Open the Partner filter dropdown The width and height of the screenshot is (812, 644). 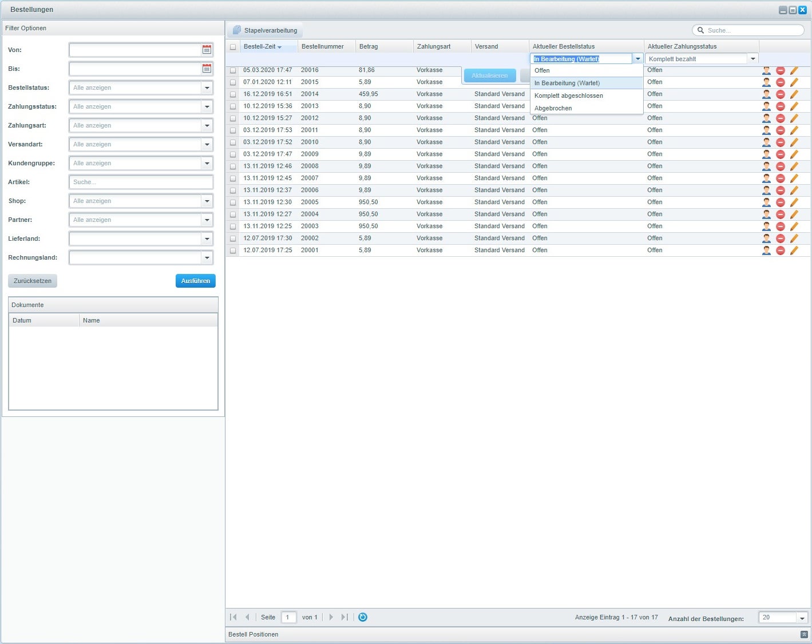207,220
